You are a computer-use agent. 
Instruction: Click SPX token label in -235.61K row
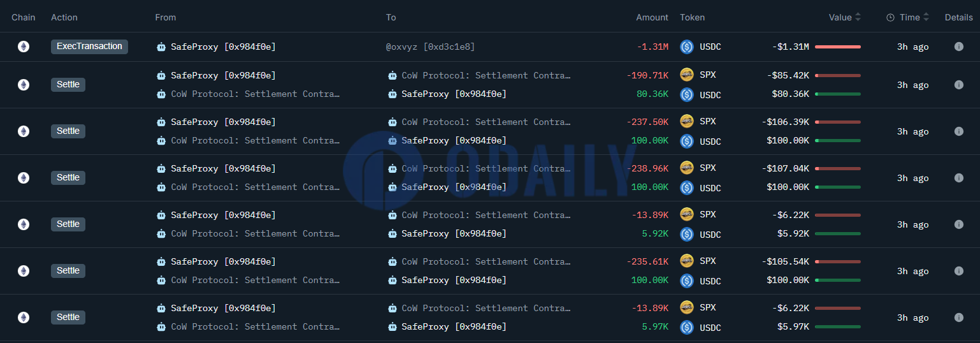pos(707,261)
